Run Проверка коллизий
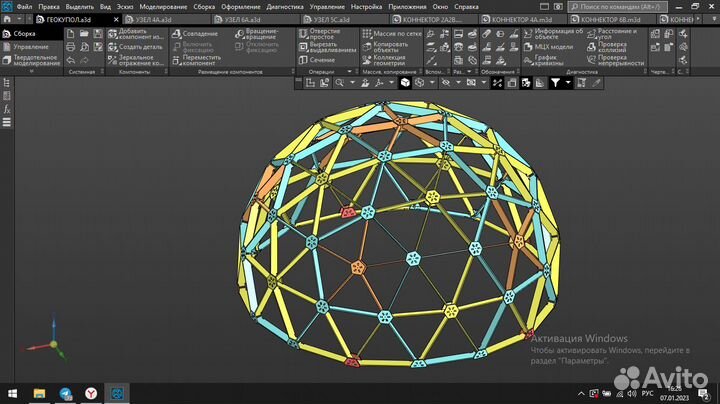 click(x=607, y=47)
